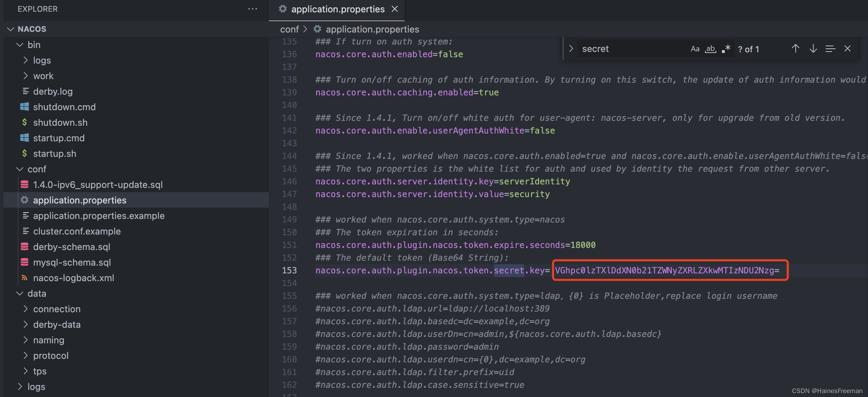Click the navigate to next match arrow icon

[812, 48]
